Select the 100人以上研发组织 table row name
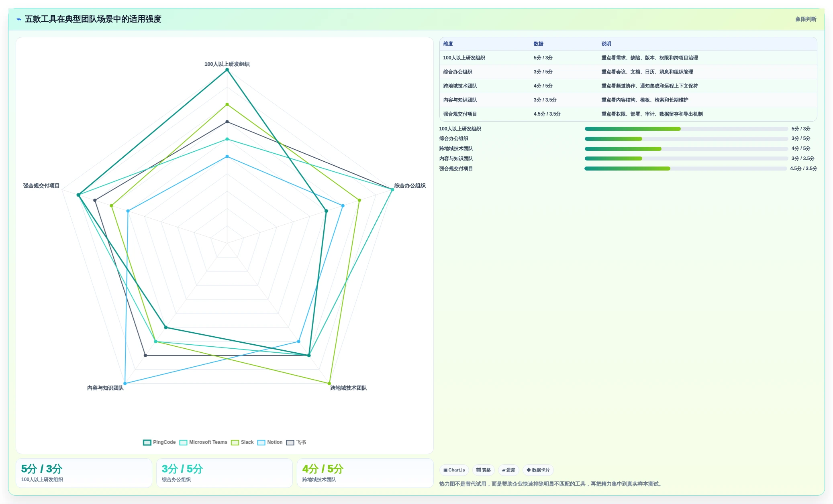This screenshot has height=504, width=833. (464, 58)
